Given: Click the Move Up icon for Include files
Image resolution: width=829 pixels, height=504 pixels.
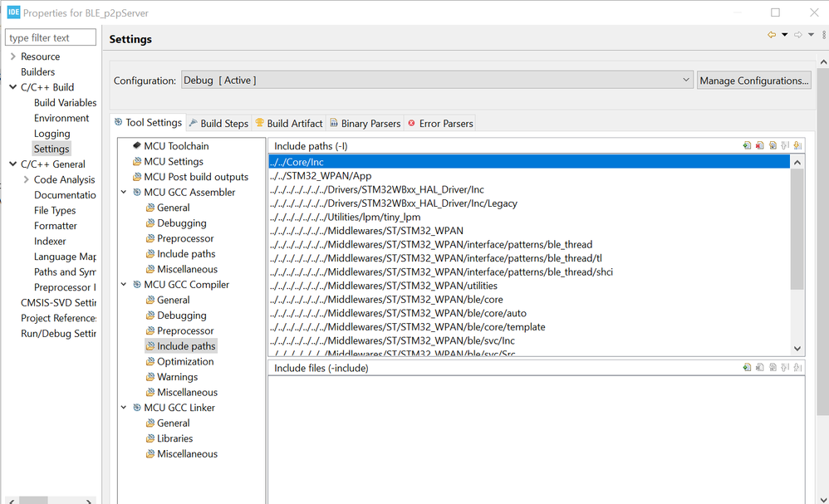Looking at the screenshot, I should (785, 367).
